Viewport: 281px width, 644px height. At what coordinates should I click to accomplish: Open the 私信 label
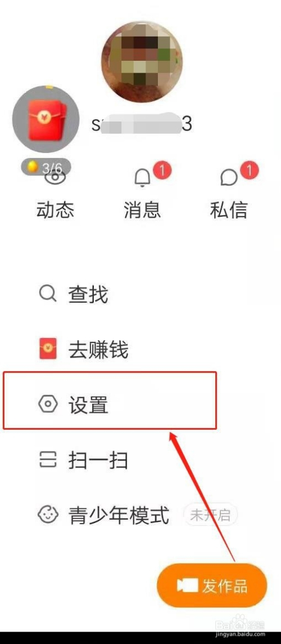coord(229,210)
